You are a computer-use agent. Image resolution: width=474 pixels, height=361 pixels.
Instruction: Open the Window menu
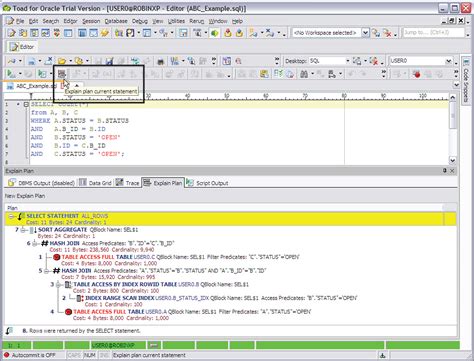coord(218,21)
